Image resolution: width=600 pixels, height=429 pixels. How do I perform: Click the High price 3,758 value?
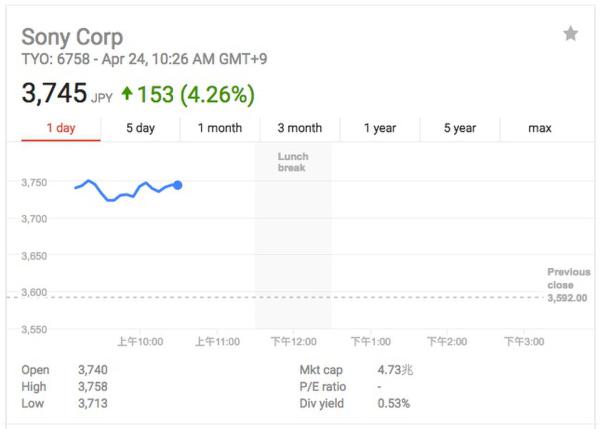pos(92,386)
